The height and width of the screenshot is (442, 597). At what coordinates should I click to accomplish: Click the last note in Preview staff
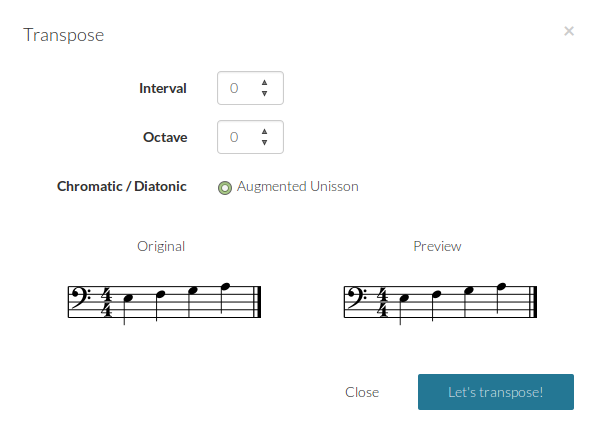tap(501, 286)
